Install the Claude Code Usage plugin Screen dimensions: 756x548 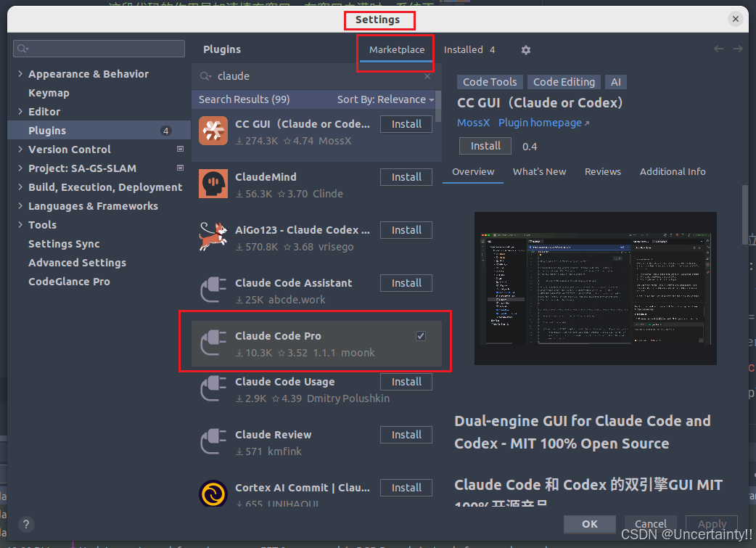click(x=406, y=382)
